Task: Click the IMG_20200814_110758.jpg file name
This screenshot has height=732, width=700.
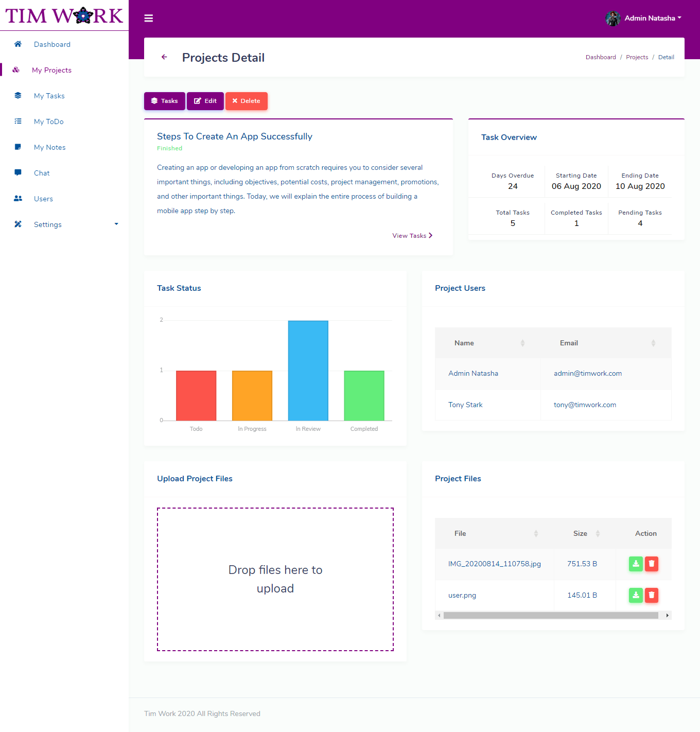Action: click(495, 564)
